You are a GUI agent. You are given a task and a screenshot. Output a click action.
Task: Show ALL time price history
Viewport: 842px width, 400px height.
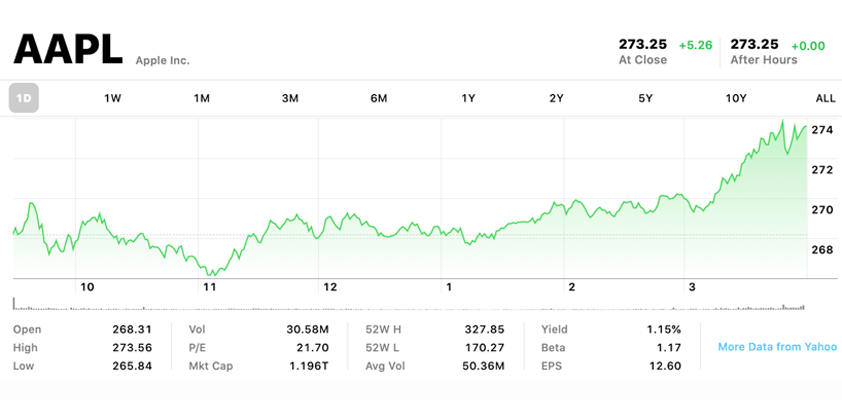point(825,98)
